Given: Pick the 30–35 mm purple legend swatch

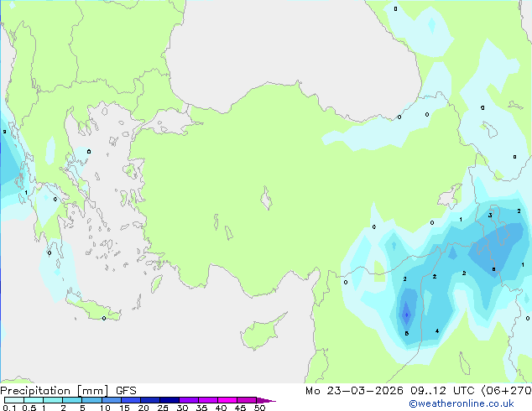Looking at the screenshot, I should [x=188, y=400].
